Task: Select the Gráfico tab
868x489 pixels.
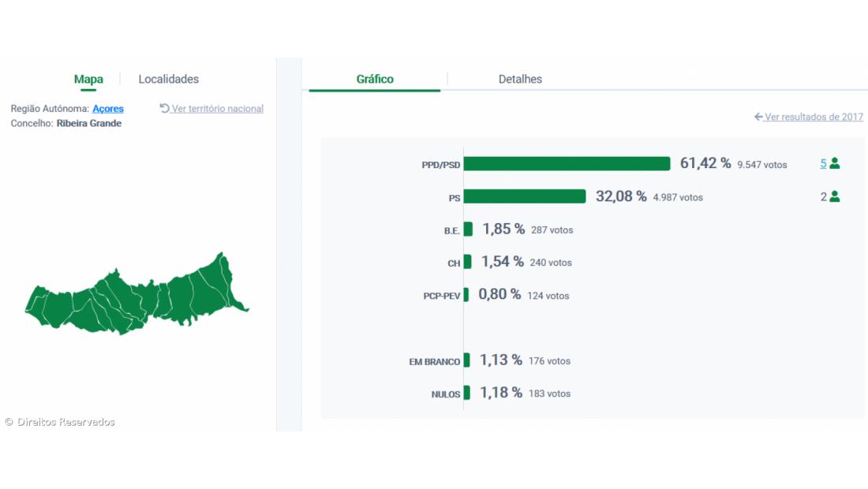Action: tap(375, 79)
